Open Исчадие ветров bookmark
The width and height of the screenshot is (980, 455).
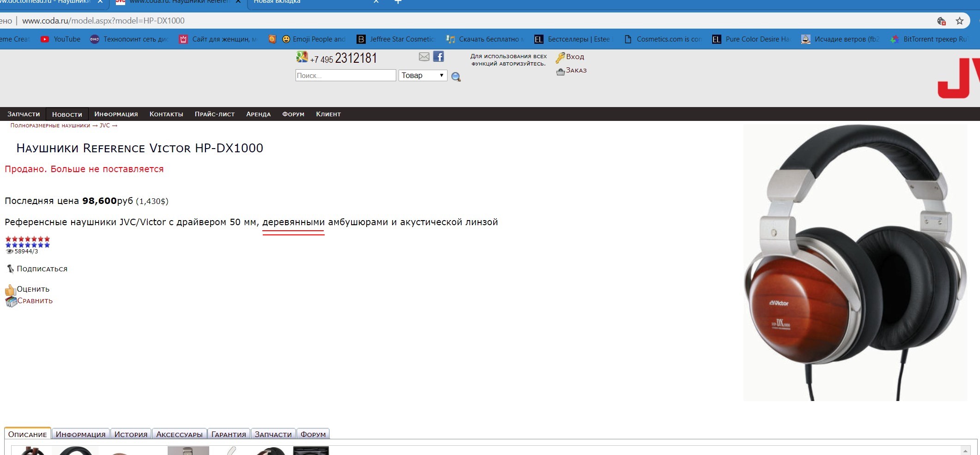tap(841, 39)
